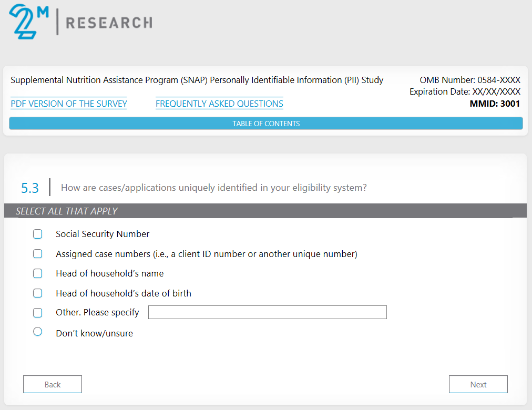This screenshot has width=532, height=410.
Task: Focus the 'Other. Please specify' text field
Action: pyautogui.click(x=267, y=312)
